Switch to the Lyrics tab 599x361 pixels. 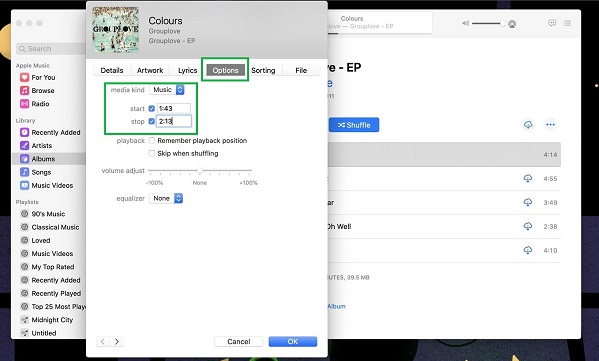click(188, 71)
